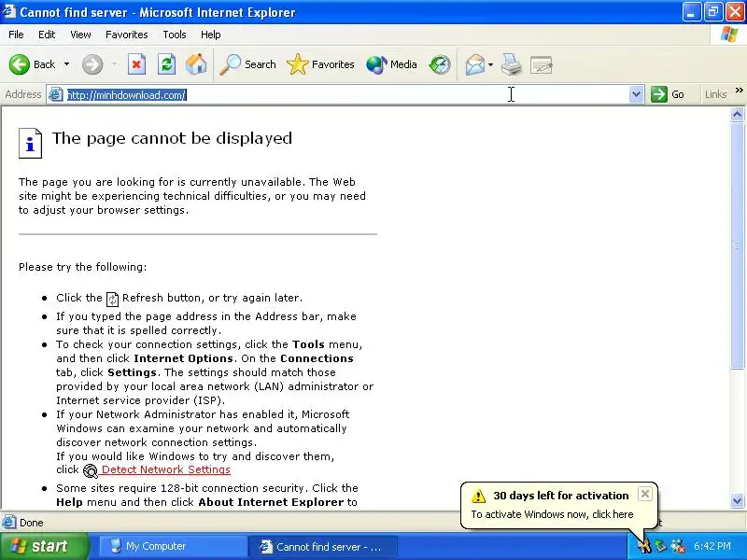Image resolution: width=747 pixels, height=560 pixels.
Task: Click the page scrollbar thumb
Action: [x=737, y=245]
